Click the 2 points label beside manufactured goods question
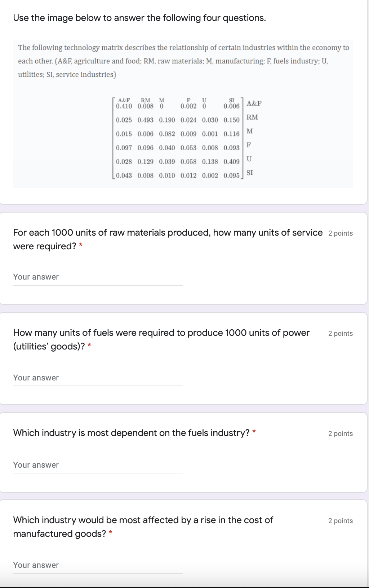This screenshot has height=588, width=369. coord(341,521)
